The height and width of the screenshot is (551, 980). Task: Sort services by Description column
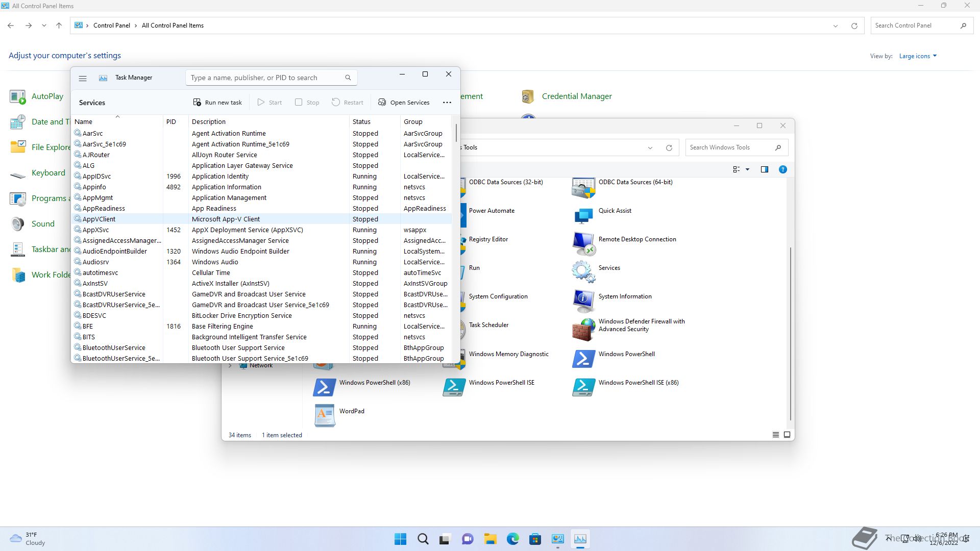tap(268, 122)
